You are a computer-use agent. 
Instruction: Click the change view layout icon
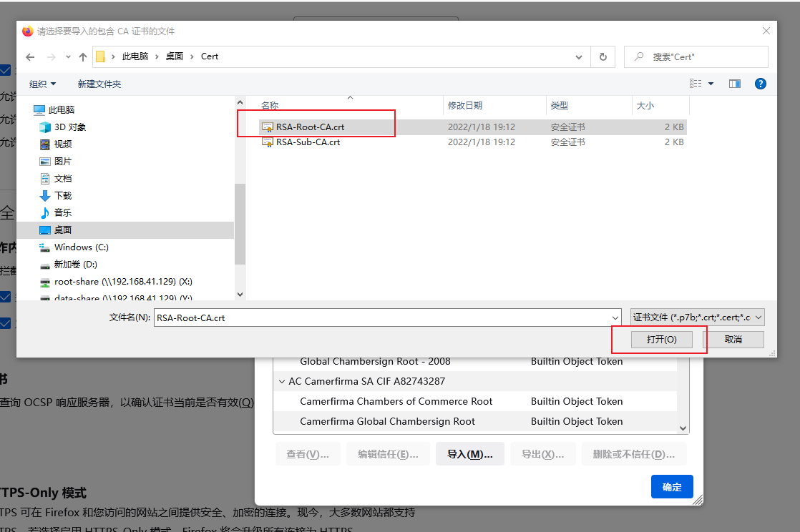(696, 84)
